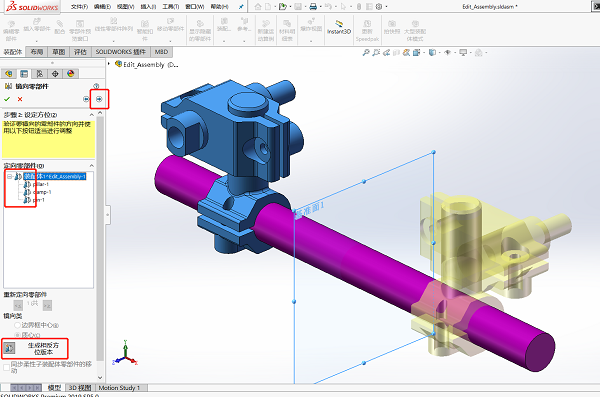Open the DisplayManager color ball tab
This screenshot has height=397, width=600.
70,74
